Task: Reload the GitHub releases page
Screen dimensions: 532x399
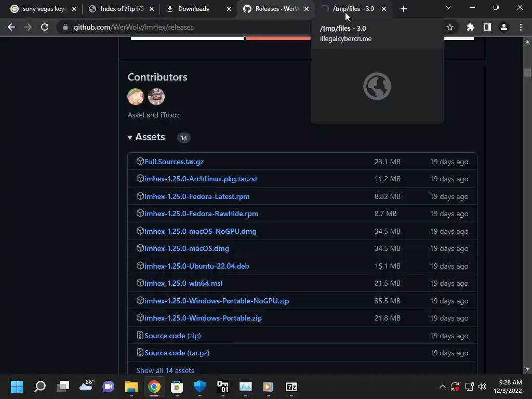Action: pos(45,27)
